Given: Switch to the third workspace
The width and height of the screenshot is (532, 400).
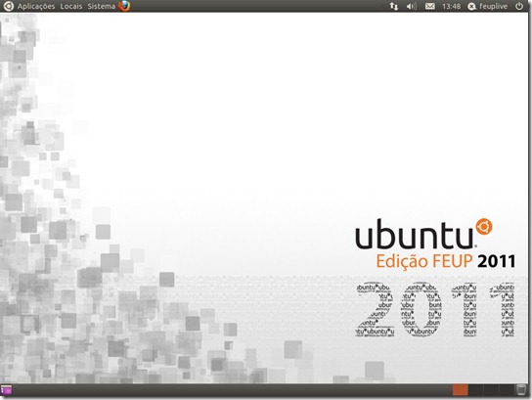Looking at the screenshot, I should pyautogui.click(x=491, y=390).
